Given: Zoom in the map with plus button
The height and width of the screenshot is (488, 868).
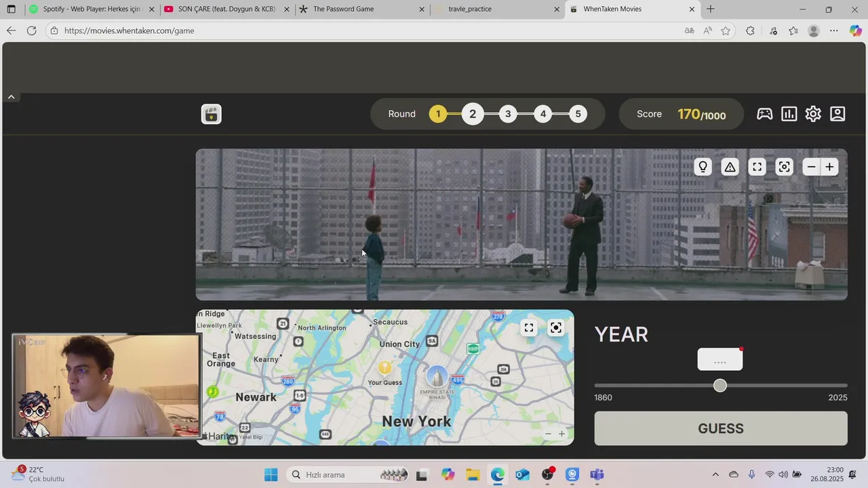Looking at the screenshot, I should [561, 434].
